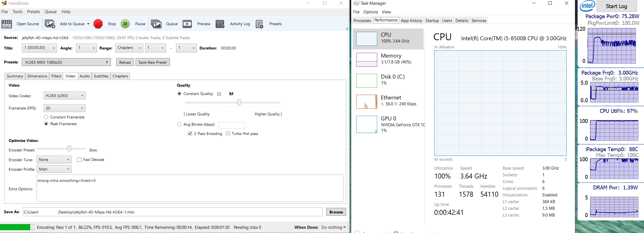This screenshot has width=644, height=233.
Task: Choose Peak Framerate option
Action: click(46, 124)
